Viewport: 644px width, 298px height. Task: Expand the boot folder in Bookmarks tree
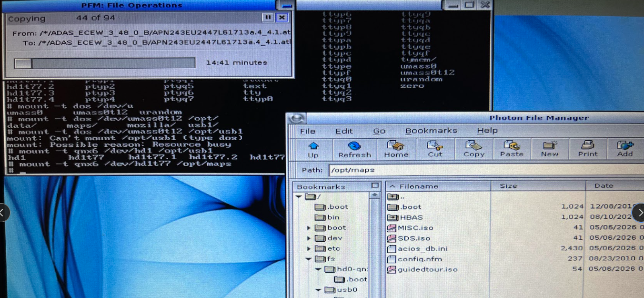(309, 228)
